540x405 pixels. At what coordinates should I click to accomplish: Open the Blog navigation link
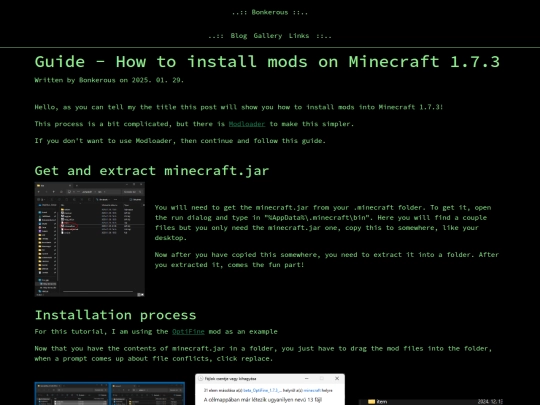pyautogui.click(x=239, y=36)
